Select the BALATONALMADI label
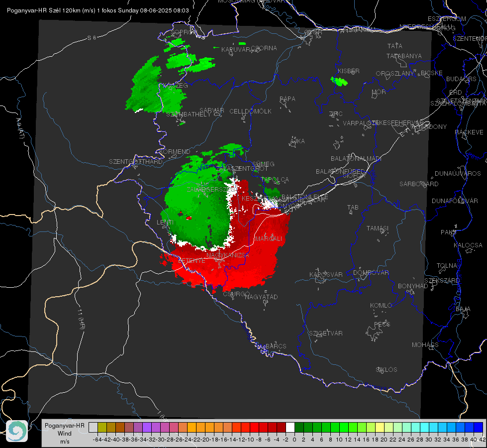Image resolution: width=487 pixels, height=448 pixels. (x=356, y=159)
